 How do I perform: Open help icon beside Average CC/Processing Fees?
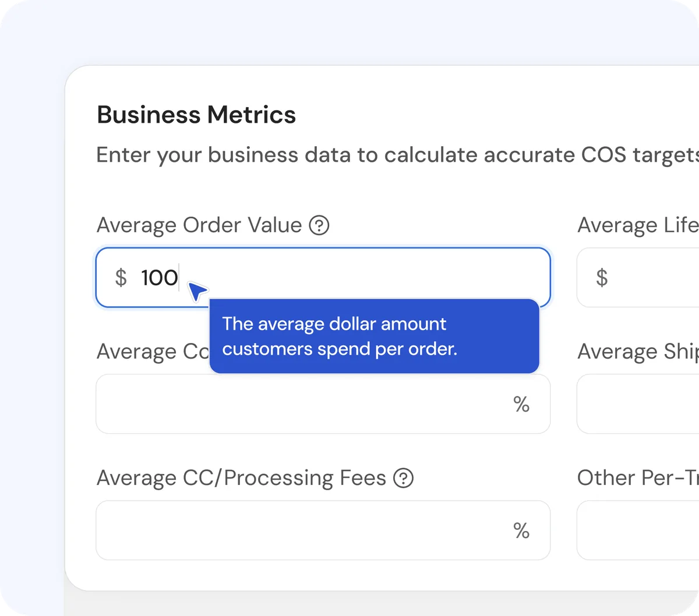click(404, 478)
